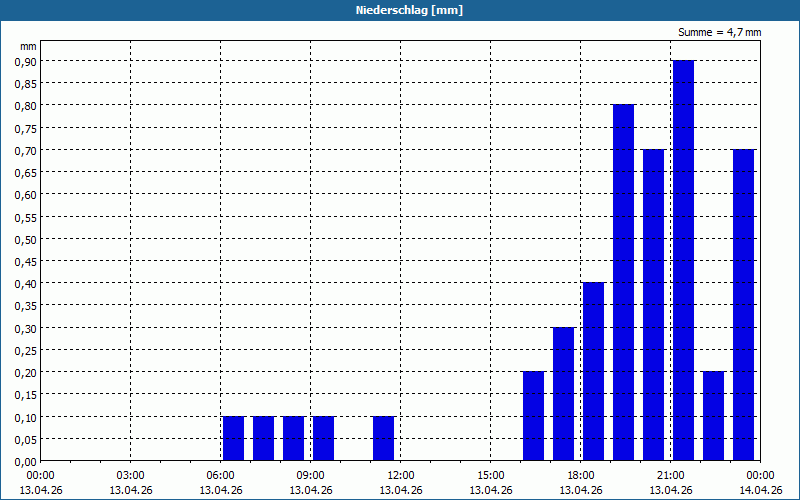
Task: Click the Niederschlag [mm] title bar
Action: pyautogui.click(x=400, y=10)
